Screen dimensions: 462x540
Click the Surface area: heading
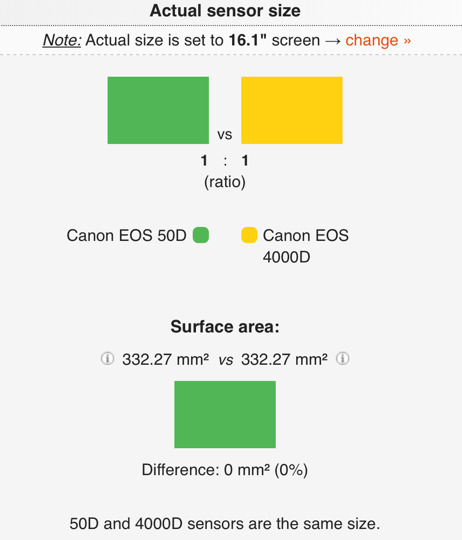pyautogui.click(x=225, y=326)
